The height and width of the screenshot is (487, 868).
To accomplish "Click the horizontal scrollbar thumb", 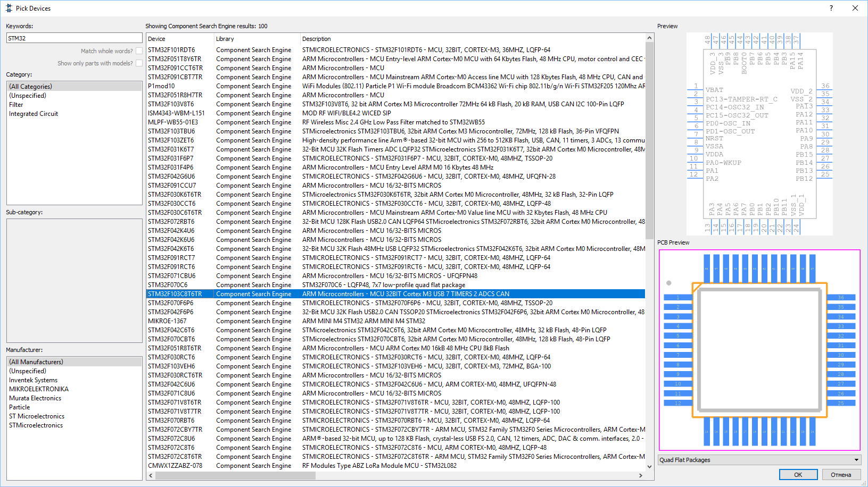I will (235, 475).
